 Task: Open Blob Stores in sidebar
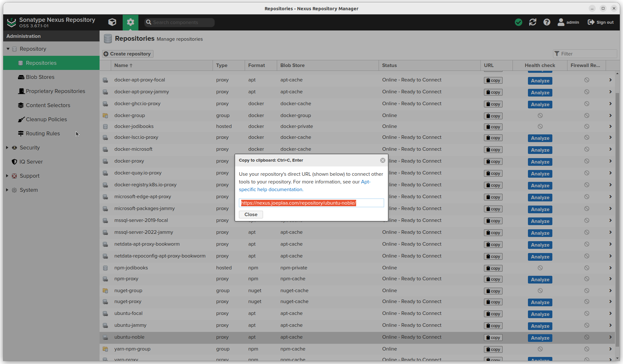(x=51, y=77)
